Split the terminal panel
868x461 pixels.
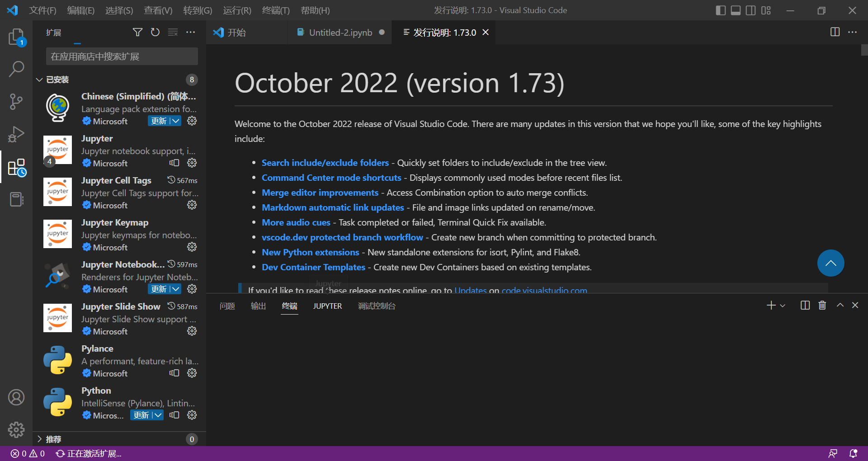[805, 306]
